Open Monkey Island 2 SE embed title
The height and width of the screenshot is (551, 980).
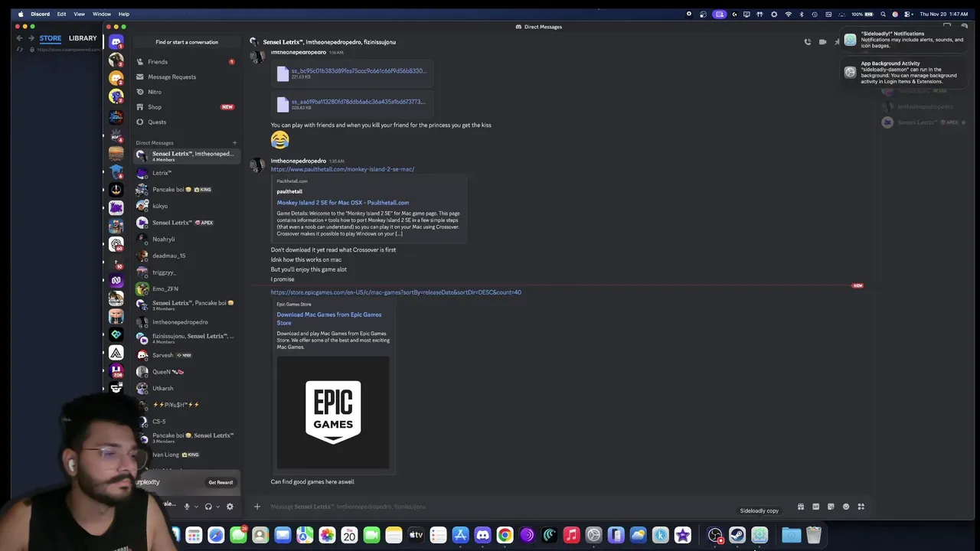click(x=342, y=203)
